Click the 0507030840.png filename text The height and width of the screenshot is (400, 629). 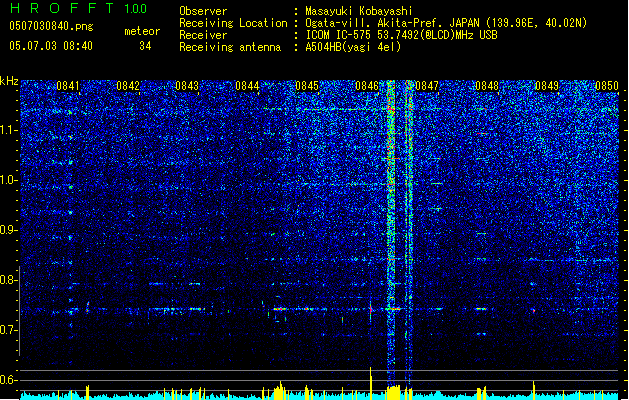click(51, 26)
